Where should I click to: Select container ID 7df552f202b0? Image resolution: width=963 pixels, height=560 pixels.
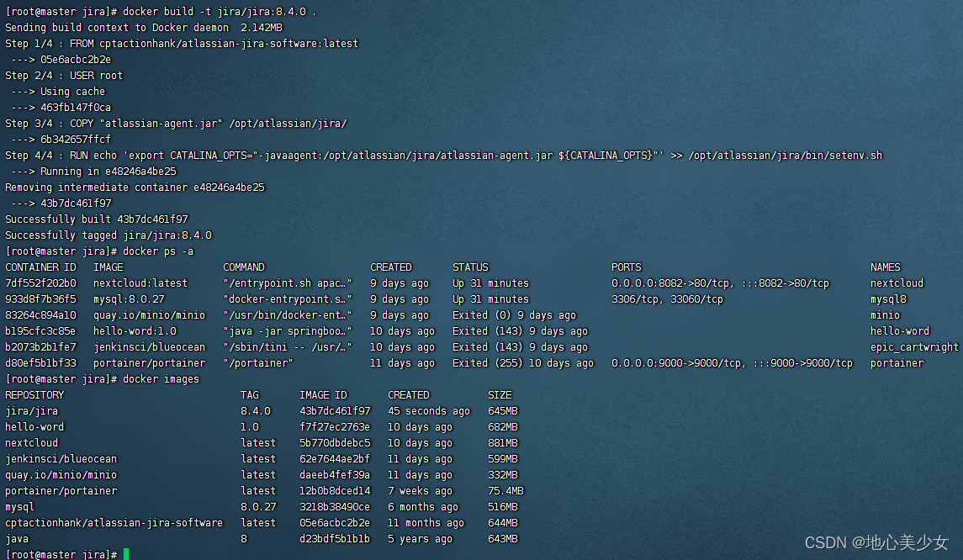pyautogui.click(x=40, y=283)
